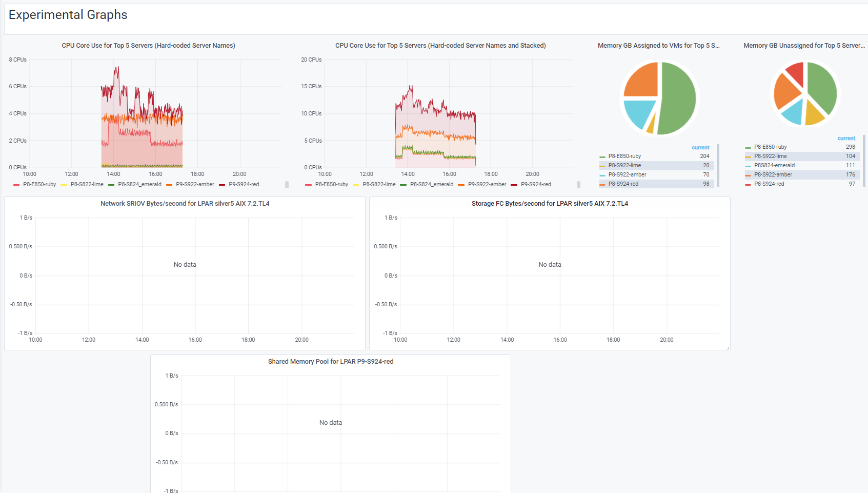Image resolution: width=868 pixels, height=493 pixels.
Task: Select P8-S922-lime row in Assigned memory legend
Action: pos(656,166)
